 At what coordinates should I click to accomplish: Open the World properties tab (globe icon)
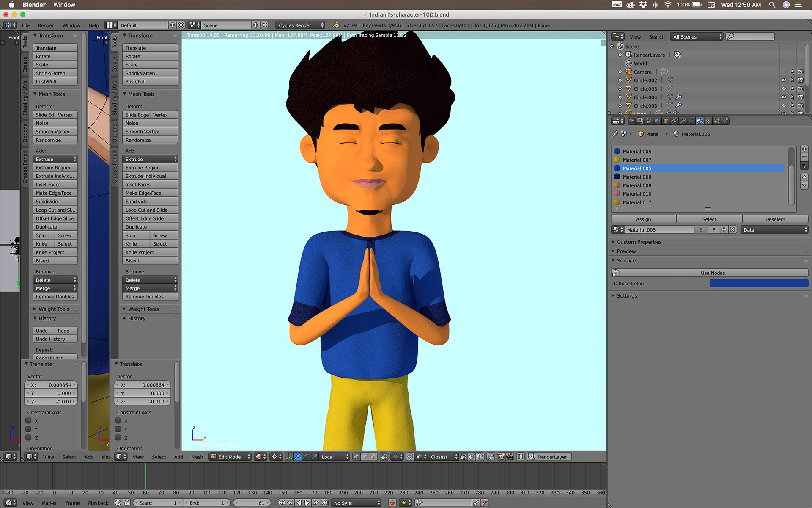pyautogui.click(x=657, y=121)
